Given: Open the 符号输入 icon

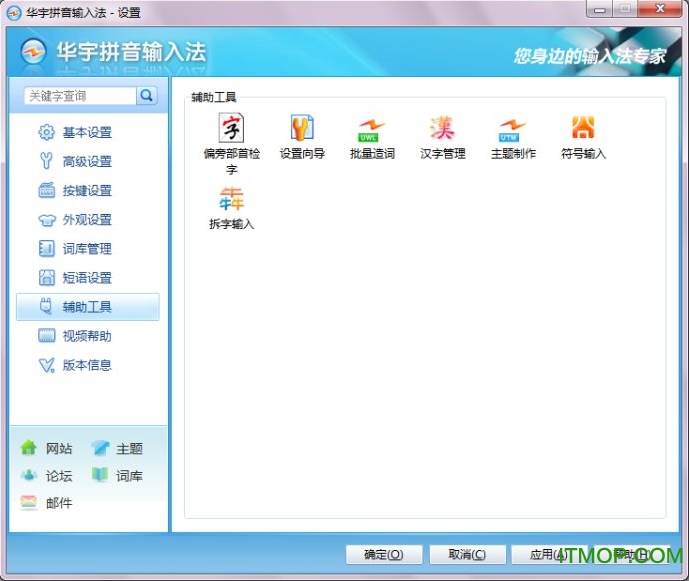Looking at the screenshot, I should click(583, 127).
